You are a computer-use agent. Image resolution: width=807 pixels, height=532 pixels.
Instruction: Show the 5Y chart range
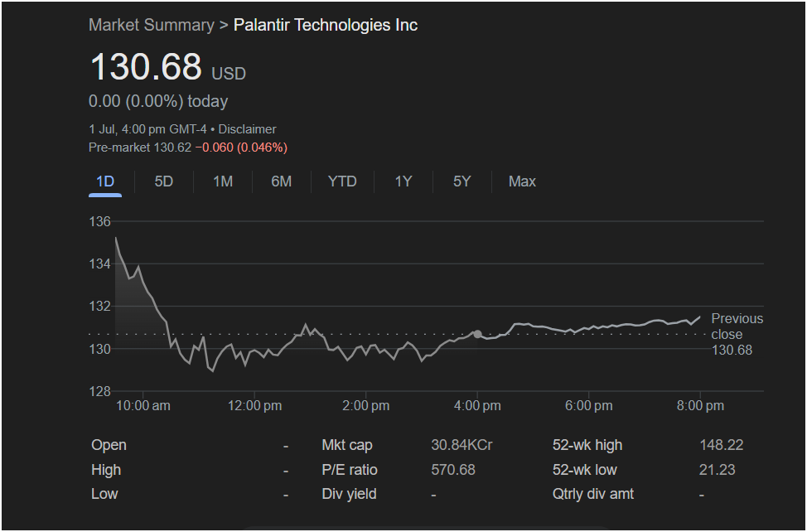pos(461,181)
